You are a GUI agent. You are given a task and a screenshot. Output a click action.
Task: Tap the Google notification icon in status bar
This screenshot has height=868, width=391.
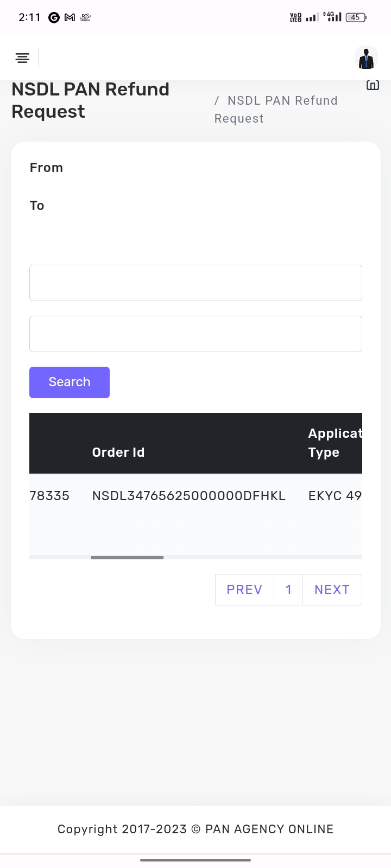(x=54, y=17)
